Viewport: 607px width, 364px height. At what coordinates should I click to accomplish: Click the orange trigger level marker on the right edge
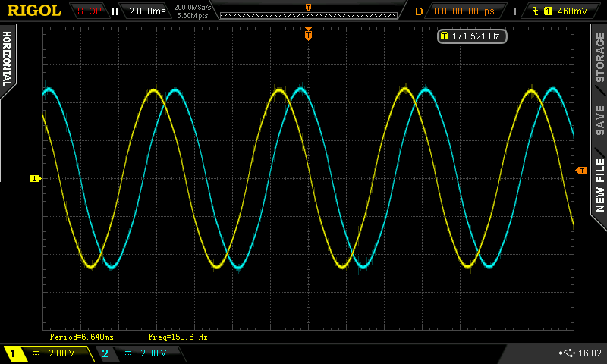coord(581,170)
